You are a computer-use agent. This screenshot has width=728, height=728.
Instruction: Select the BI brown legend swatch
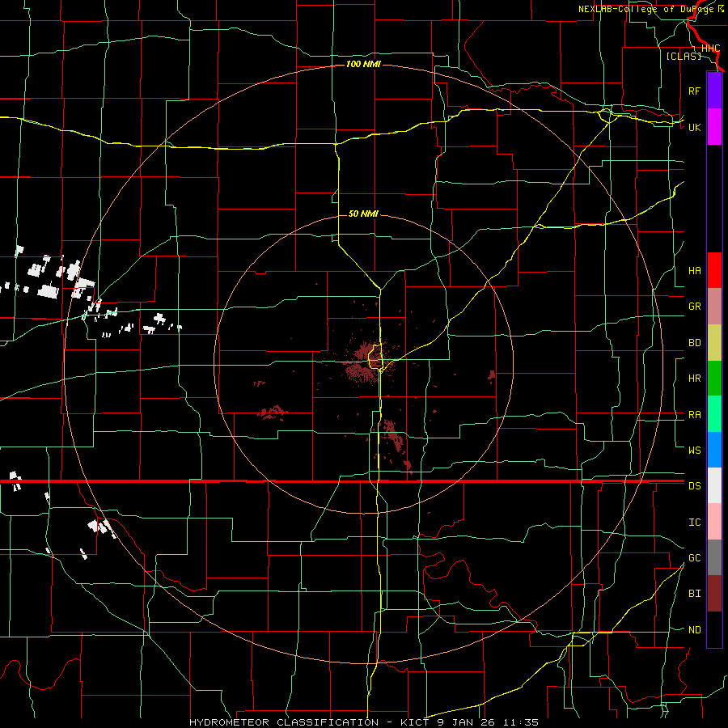coord(714,594)
